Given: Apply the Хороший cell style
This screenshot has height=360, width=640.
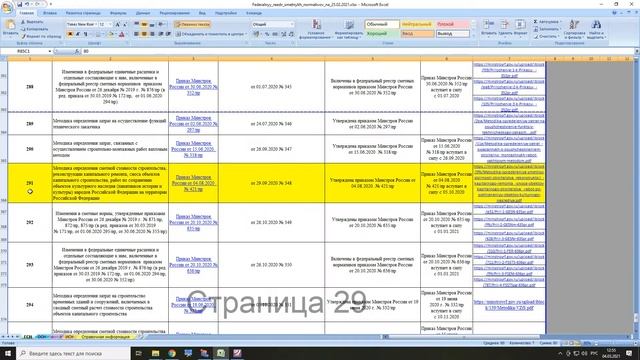Looking at the screenshot, I should [x=382, y=33].
